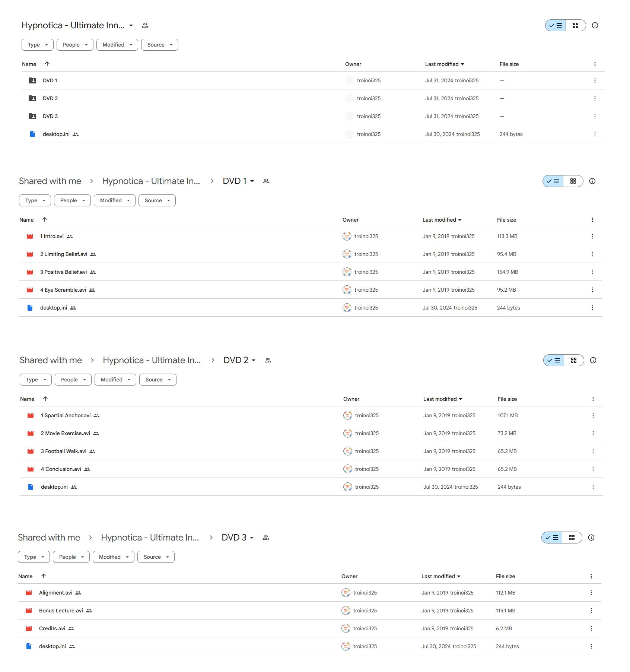Screen dimensions: 630x672
Task: Open column options in the DVD 2 header
Action: (593, 399)
